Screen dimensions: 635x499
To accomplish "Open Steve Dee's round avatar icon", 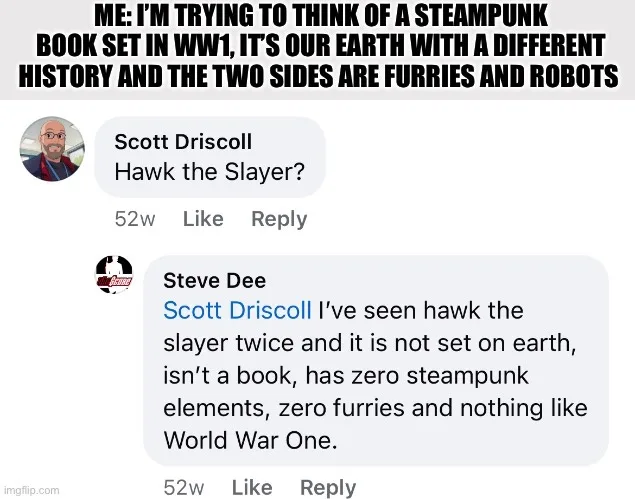I will (x=114, y=275).
